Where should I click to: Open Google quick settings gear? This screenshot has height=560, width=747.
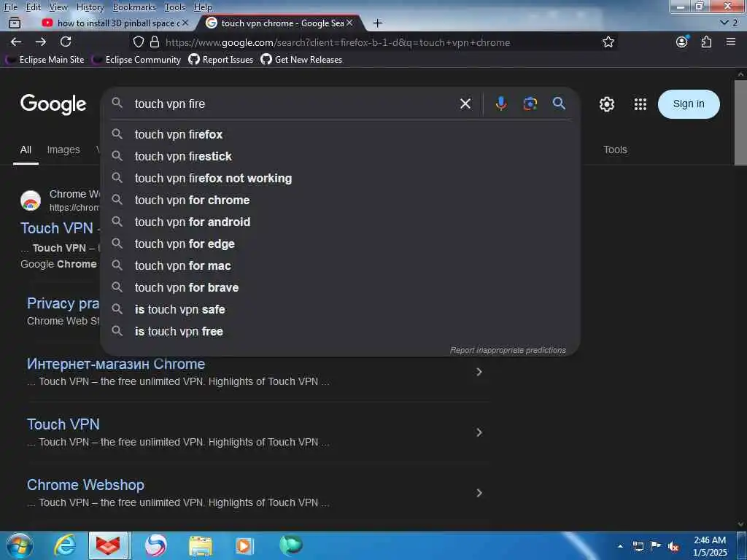[607, 104]
